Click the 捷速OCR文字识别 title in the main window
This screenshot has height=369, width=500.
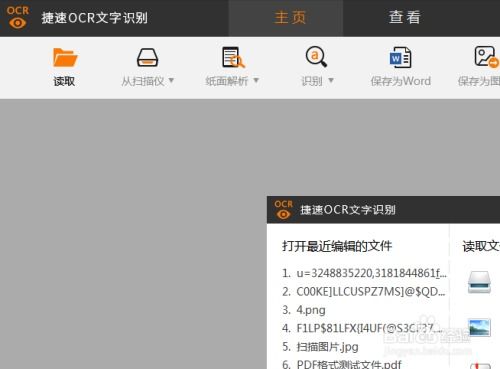click(95, 18)
